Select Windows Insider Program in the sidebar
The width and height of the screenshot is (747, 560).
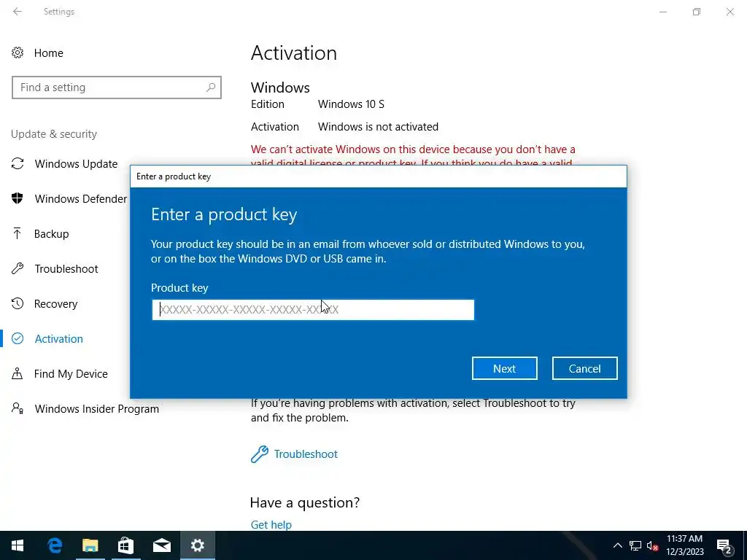click(97, 408)
